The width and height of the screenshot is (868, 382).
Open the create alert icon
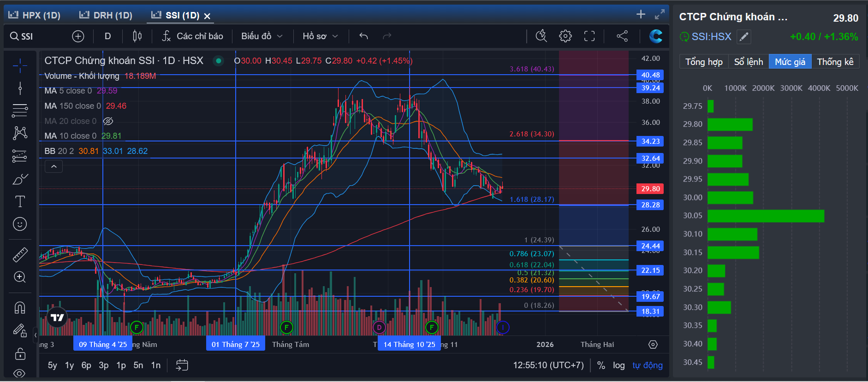coord(541,36)
